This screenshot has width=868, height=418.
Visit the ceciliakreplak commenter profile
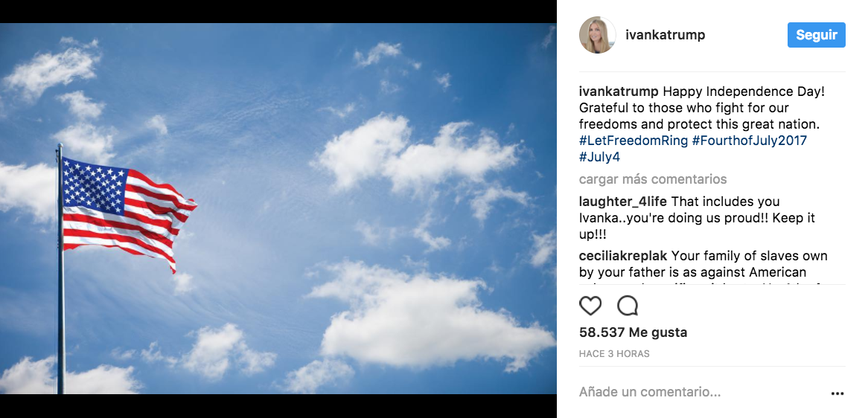pos(623,256)
